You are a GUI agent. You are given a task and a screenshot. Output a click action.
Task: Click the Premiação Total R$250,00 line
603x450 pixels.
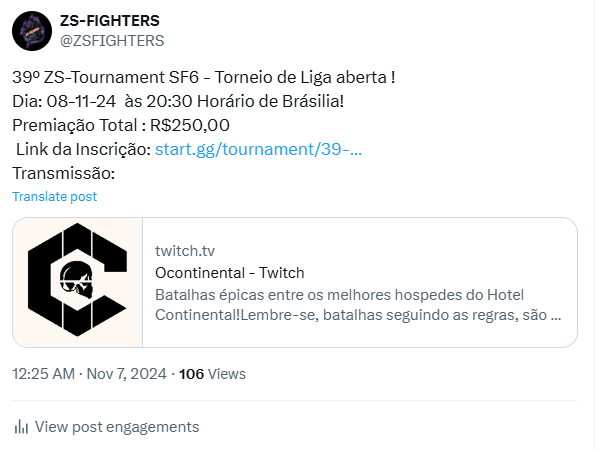[121, 125]
